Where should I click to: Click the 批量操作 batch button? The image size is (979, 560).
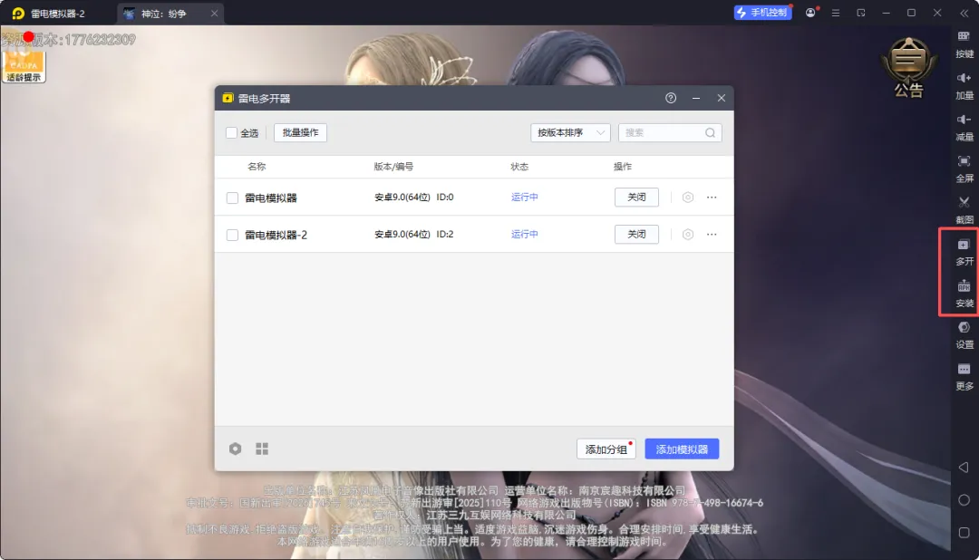(x=300, y=132)
